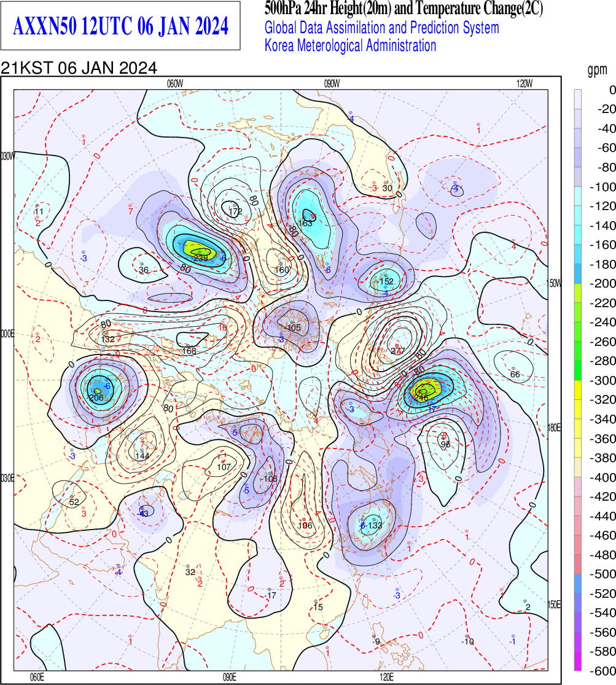Click the '132' height rise value
The width and height of the screenshot is (616, 685).
click(x=108, y=340)
